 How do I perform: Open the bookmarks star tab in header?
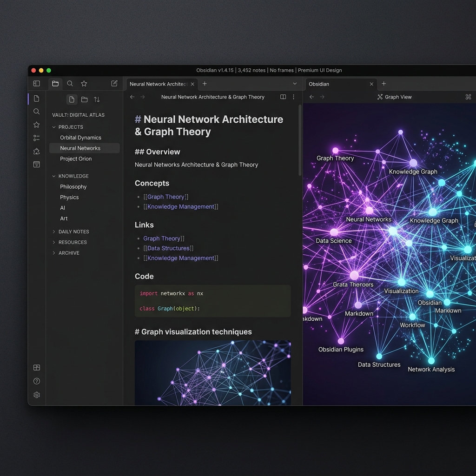coord(84,84)
